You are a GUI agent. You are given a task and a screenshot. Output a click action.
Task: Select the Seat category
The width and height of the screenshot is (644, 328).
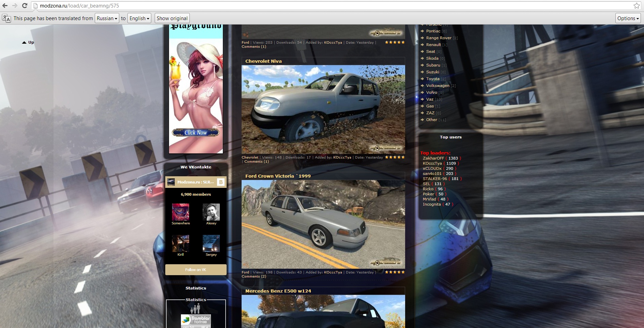click(430, 51)
